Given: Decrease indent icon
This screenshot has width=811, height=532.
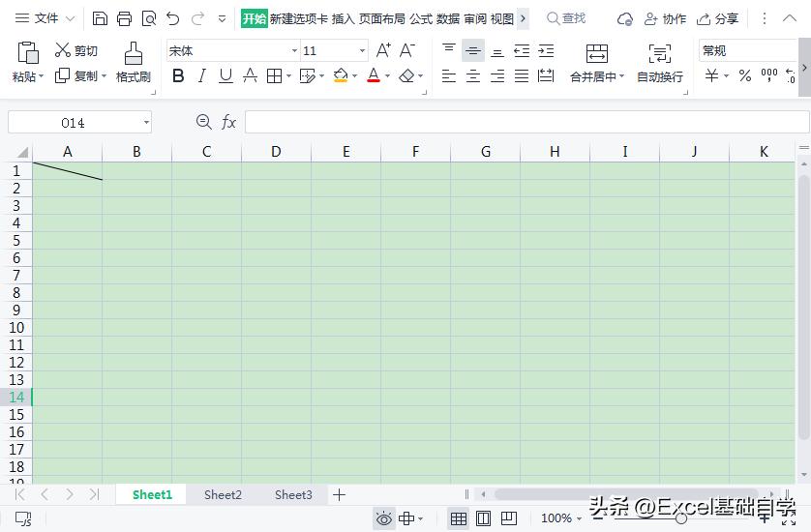Looking at the screenshot, I should [522, 50].
